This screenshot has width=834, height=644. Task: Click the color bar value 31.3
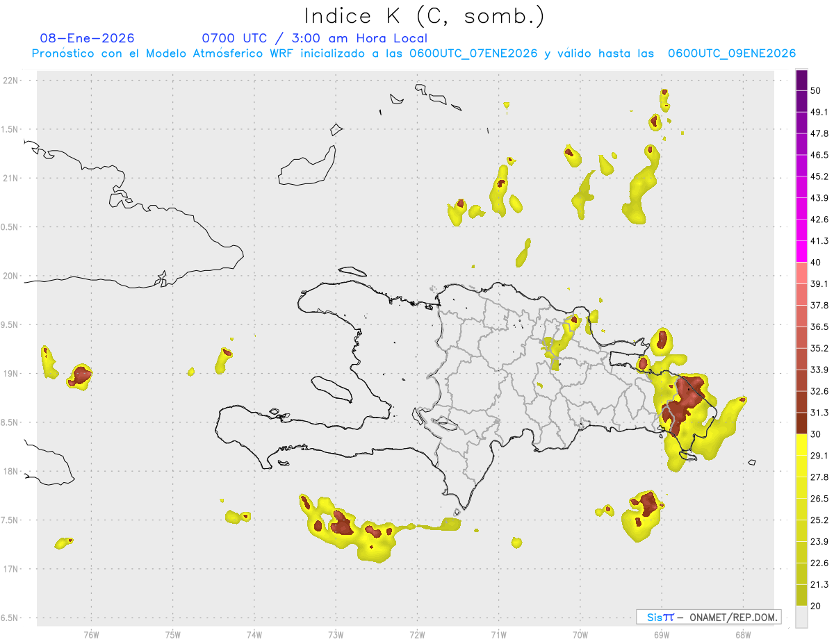pyautogui.click(x=819, y=413)
